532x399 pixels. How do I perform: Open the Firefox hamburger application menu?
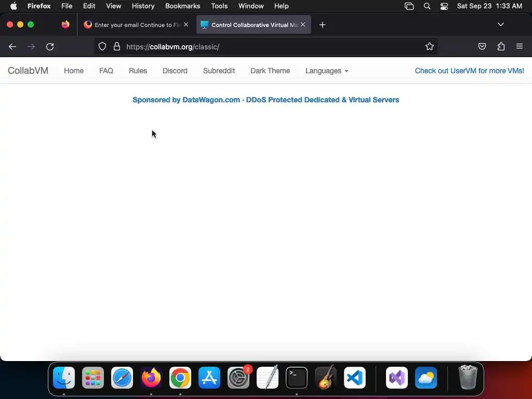click(x=520, y=46)
